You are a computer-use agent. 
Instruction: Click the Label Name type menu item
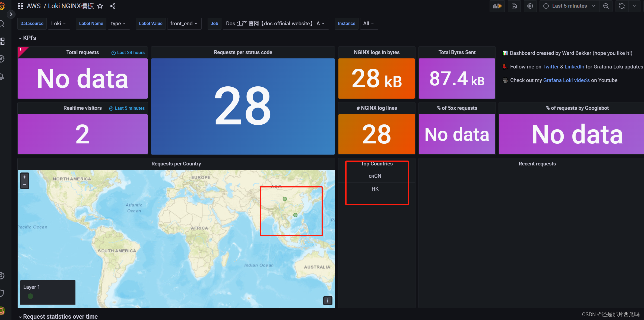click(x=118, y=24)
